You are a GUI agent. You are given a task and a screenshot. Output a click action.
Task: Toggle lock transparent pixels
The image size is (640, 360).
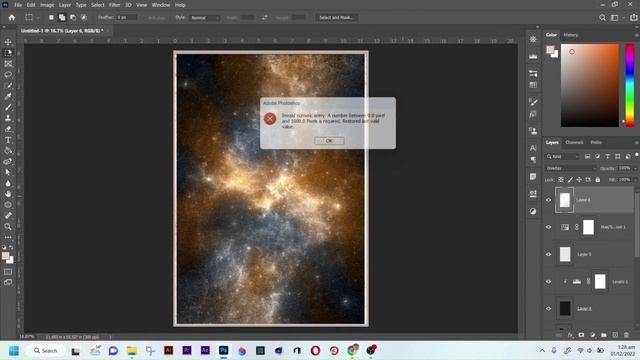point(561,180)
